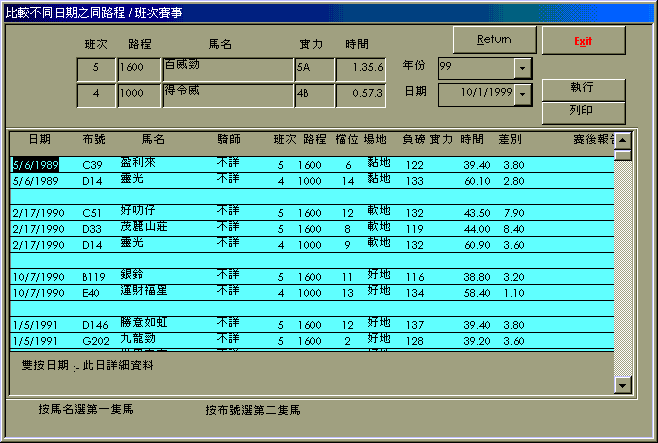Click distance field showing 1000 at top
This screenshot has height=443, width=658.
[138, 95]
